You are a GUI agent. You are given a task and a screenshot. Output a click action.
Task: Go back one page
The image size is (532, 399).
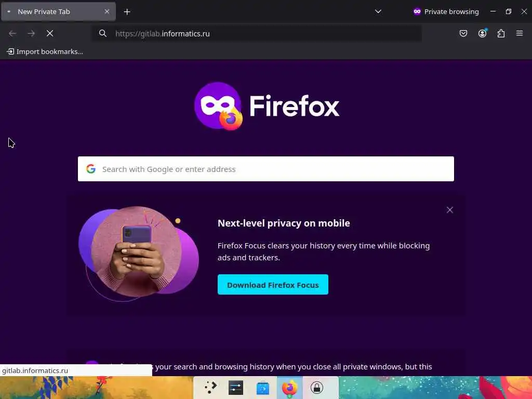12,33
